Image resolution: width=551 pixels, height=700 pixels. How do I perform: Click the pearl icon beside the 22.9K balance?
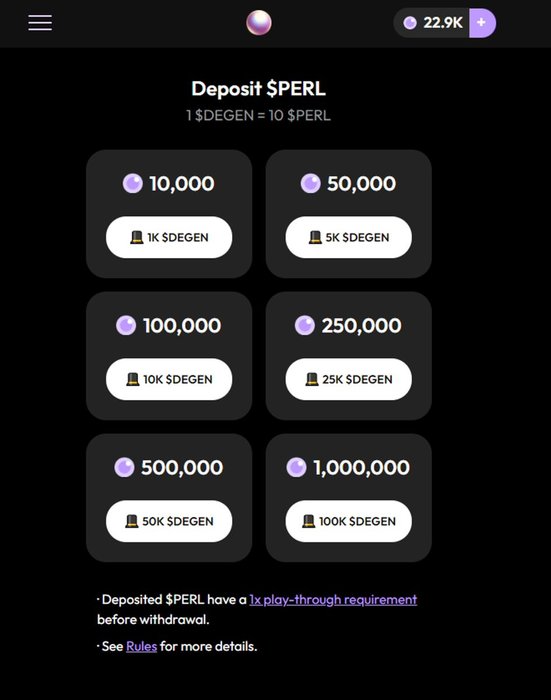pyautogui.click(x=410, y=23)
